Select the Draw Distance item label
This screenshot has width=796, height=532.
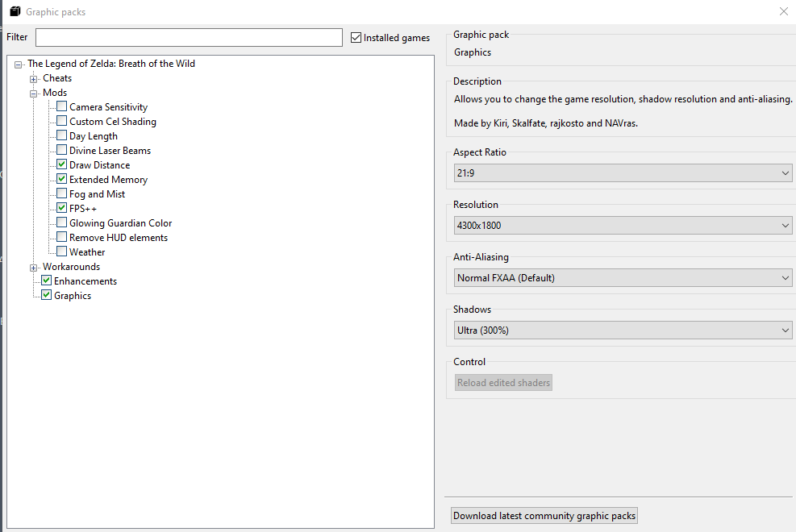pyautogui.click(x=99, y=165)
